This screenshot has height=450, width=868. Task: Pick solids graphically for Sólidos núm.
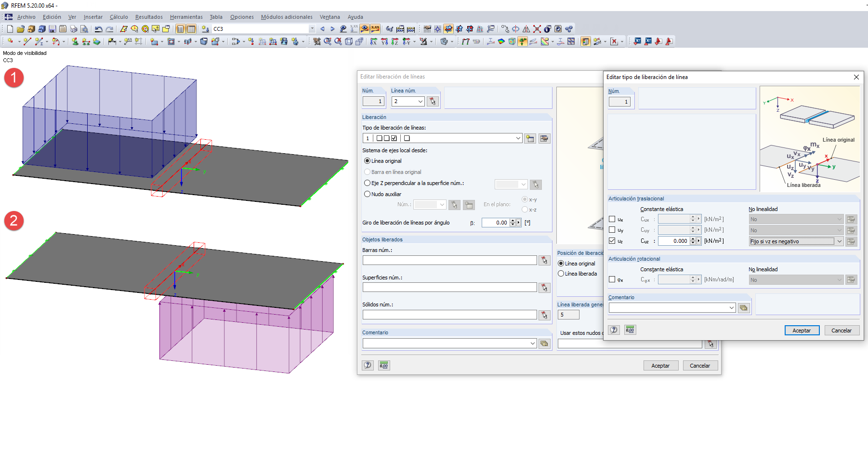pyautogui.click(x=544, y=315)
